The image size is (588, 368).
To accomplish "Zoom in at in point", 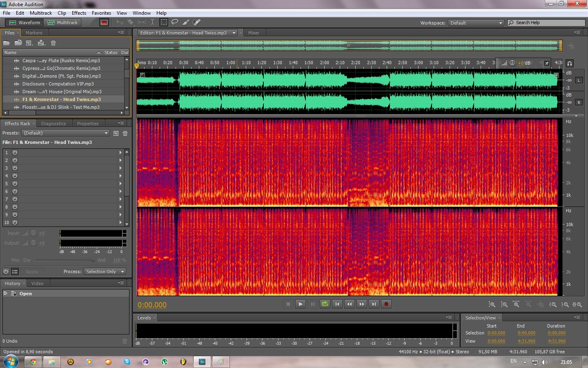I will click(553, 305).
